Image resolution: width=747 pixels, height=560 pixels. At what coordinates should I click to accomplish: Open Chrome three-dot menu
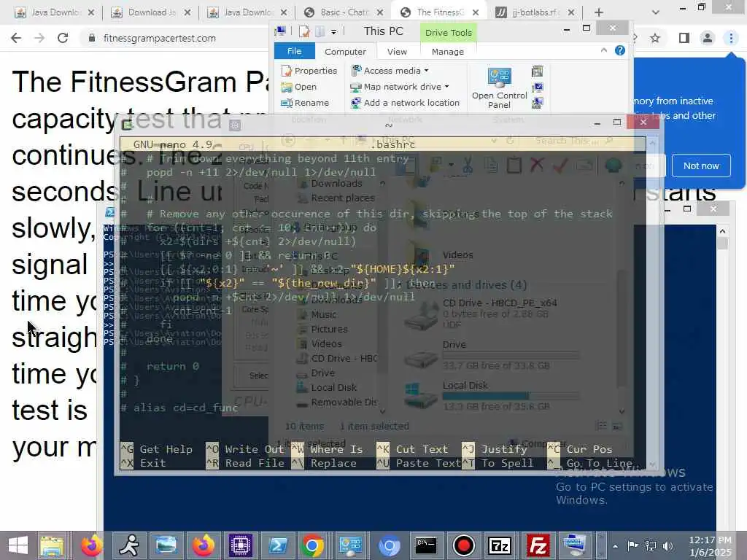[x=731, y=38]
